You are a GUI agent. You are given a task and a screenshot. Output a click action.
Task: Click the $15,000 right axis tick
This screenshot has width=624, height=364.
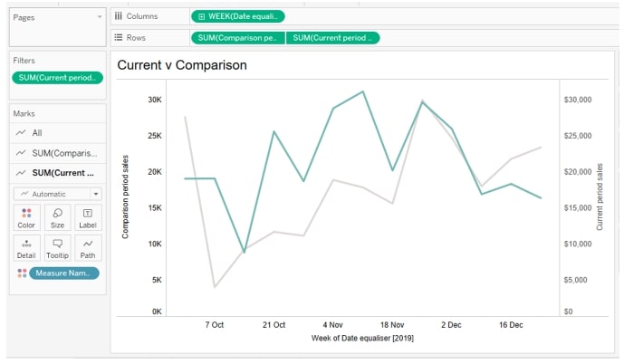coord(578,208)
